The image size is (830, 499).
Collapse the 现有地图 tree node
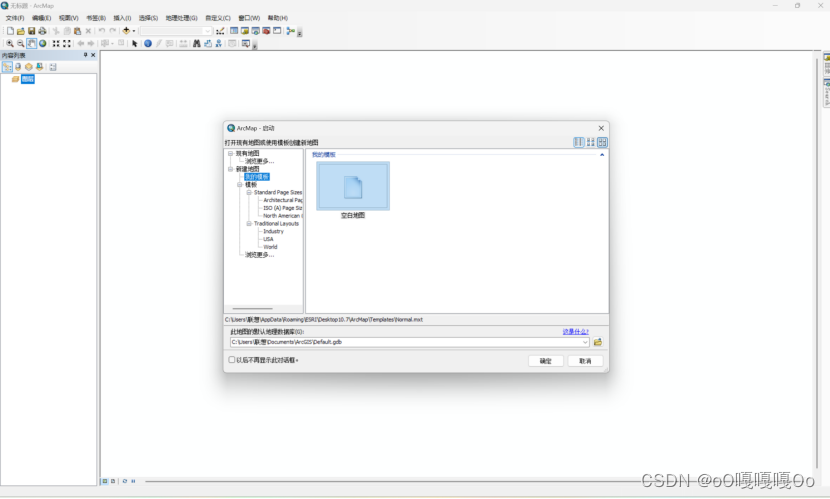(230, 153)
